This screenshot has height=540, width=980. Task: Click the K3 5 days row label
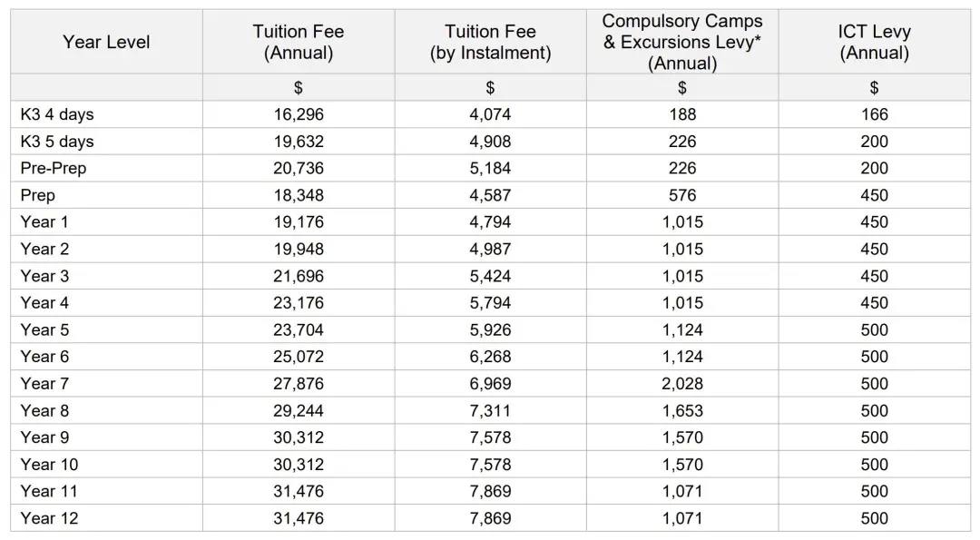click(57, 142)
